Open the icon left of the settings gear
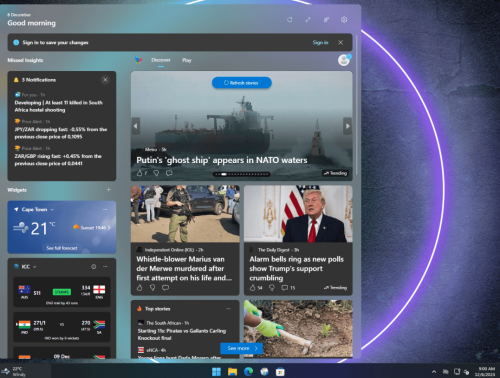Viewport: 500px width, 378px height. [x=326, y=20]
